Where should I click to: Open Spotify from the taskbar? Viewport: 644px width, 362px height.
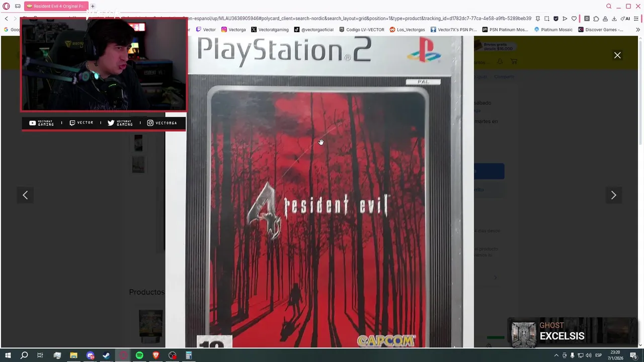(139, 355)
